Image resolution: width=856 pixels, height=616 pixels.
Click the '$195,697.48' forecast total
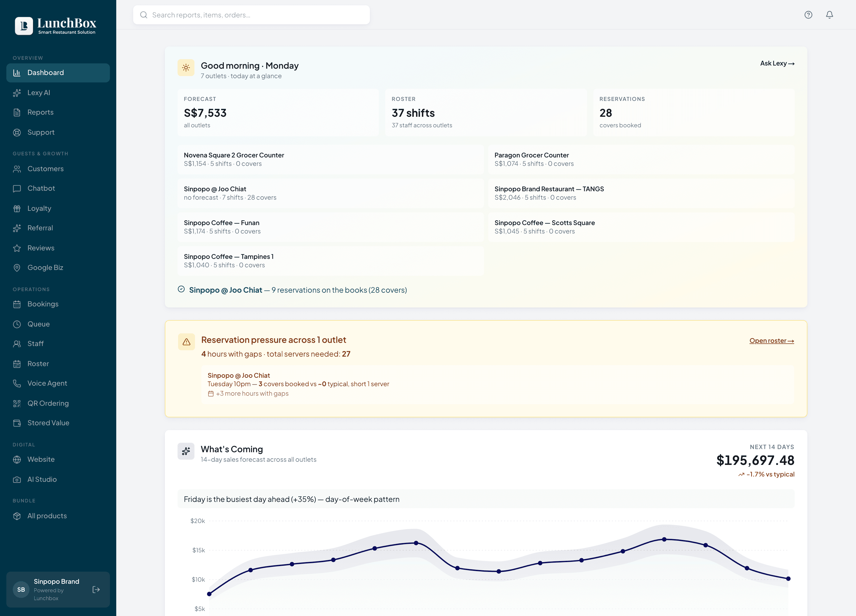click(x=755, y=460)
